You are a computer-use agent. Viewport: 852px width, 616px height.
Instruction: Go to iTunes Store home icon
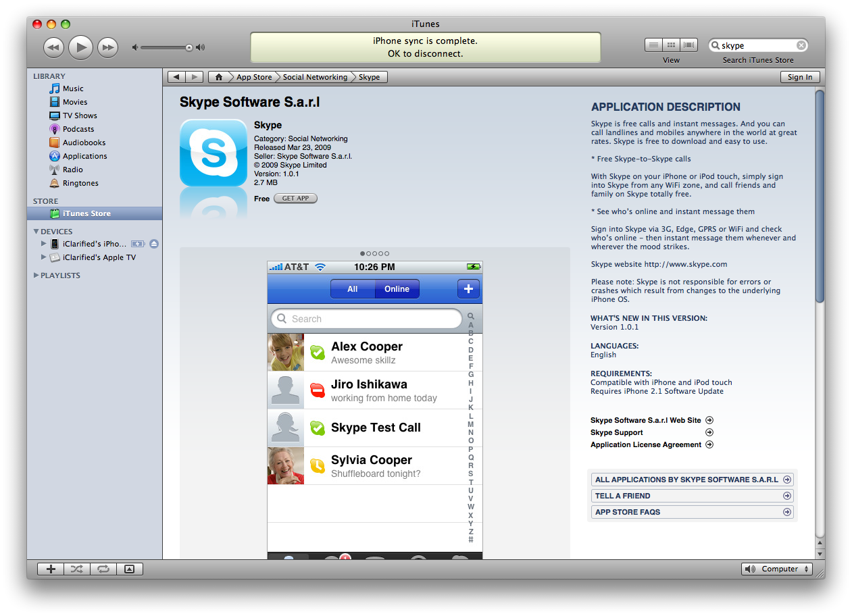[x=218, y=77]
